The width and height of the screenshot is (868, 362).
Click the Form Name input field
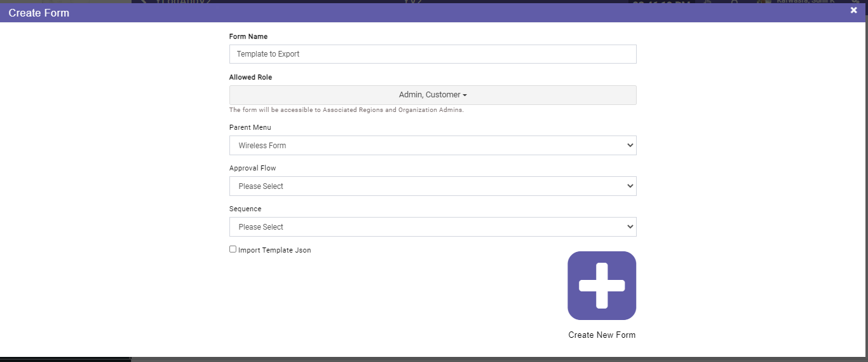click(x=433, y=54)
